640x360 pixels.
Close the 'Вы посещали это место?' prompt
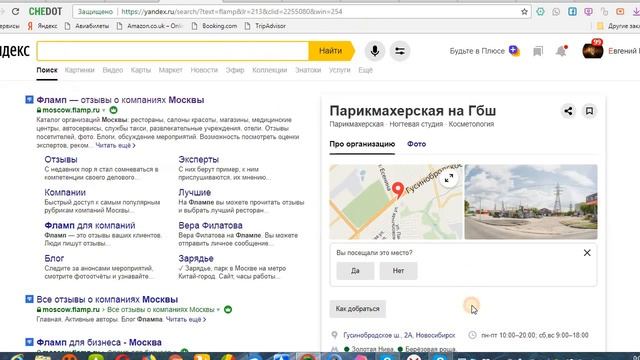tap(587, 253)
